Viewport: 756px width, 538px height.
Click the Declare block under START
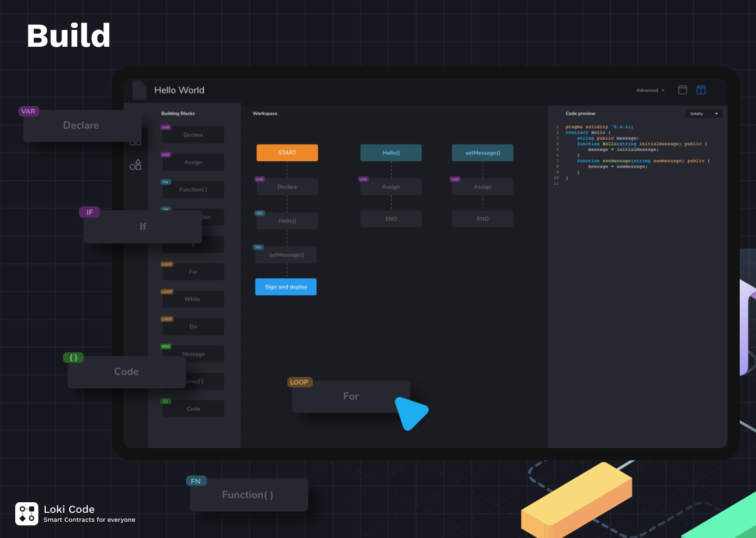coord(287,187)
